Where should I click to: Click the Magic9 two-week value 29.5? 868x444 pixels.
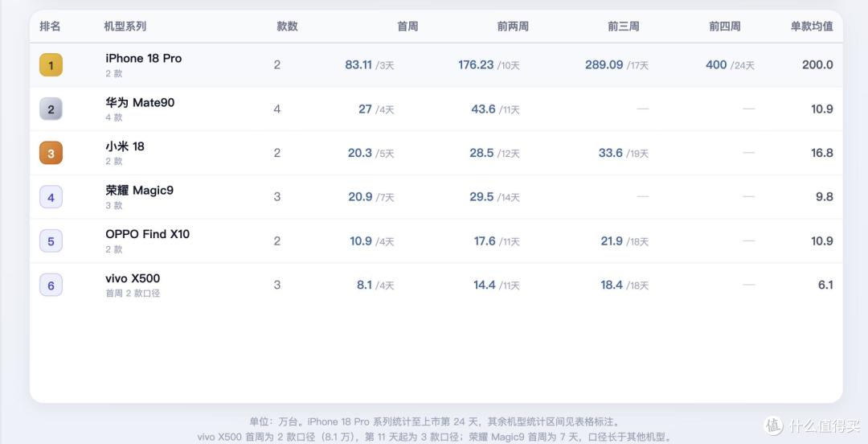481,197
